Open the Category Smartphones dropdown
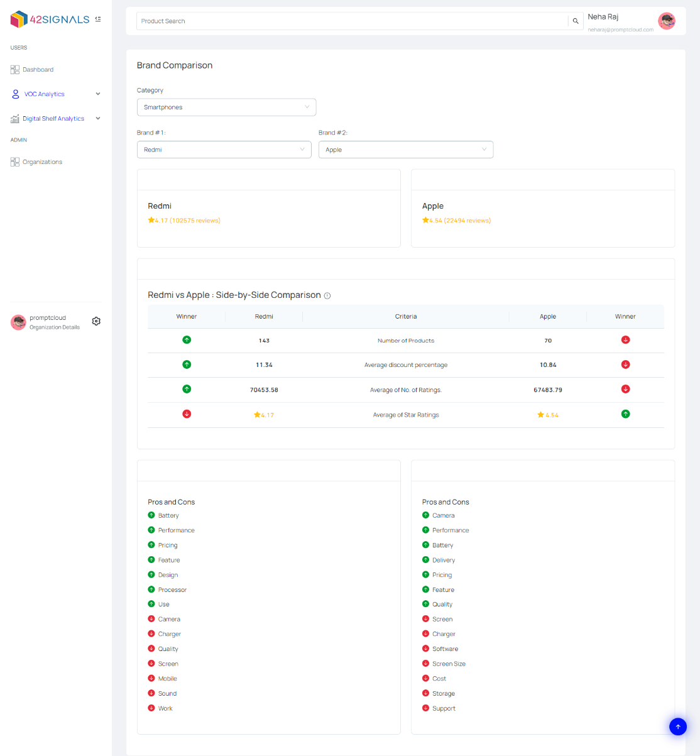This screenshot has width=700, height=756. [226, 107]
